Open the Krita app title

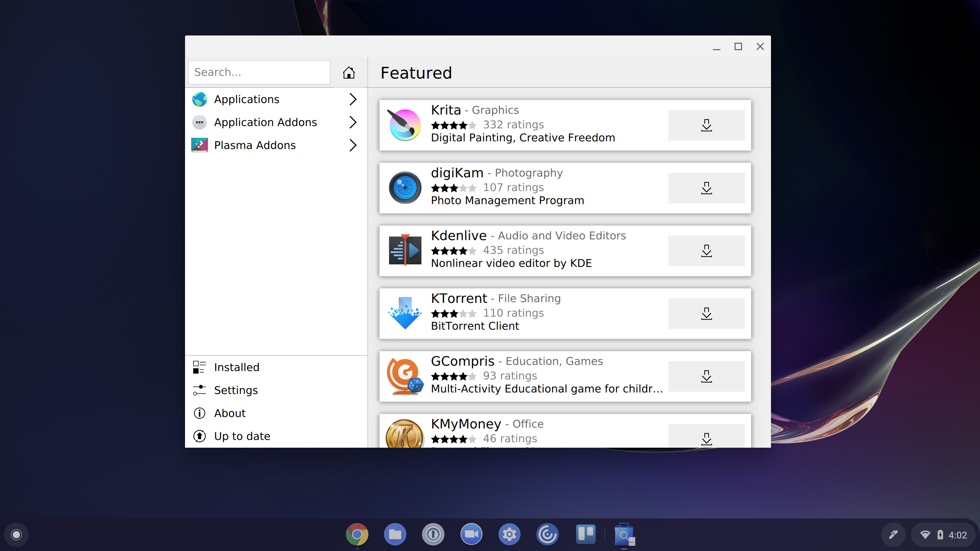[x=446, y=110]
